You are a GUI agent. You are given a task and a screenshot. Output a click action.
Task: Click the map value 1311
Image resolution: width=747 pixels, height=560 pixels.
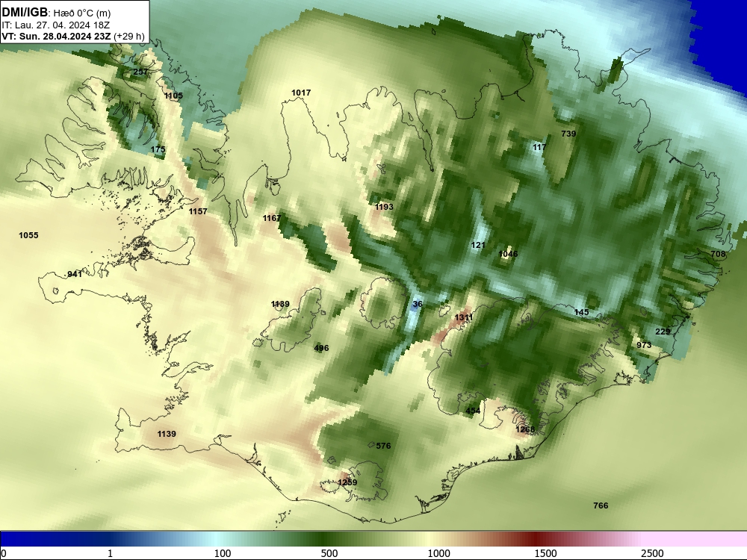pos(464,317)
